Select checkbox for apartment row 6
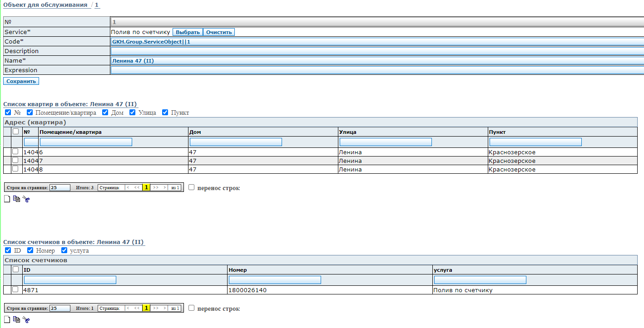644x328 pixels. [x=15, y=152]
